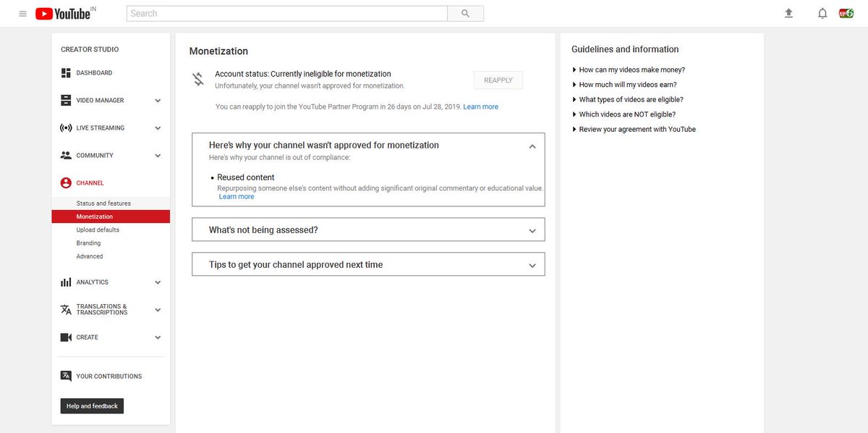Viewport: 868px width, 433px height.
Task: Click the Community people icon
Action: 66,156
